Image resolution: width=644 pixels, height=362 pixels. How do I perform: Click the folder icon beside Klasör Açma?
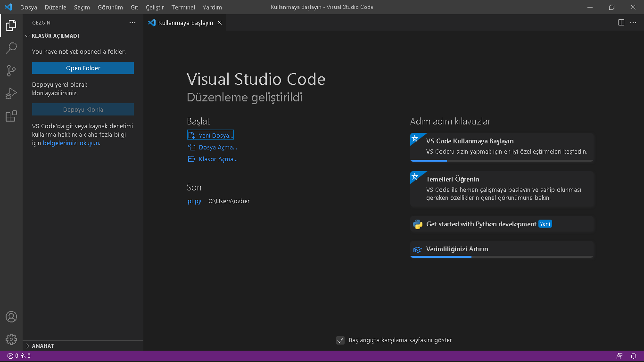tap(191, 159)
